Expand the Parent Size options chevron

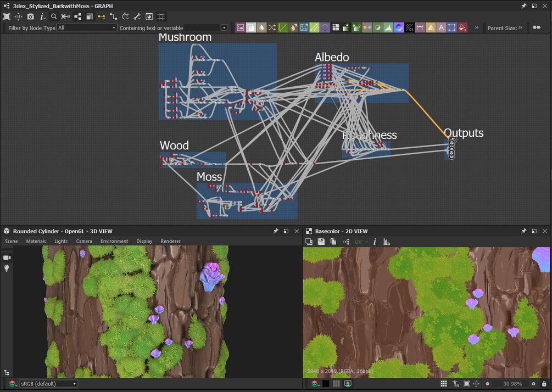(520, 27)
